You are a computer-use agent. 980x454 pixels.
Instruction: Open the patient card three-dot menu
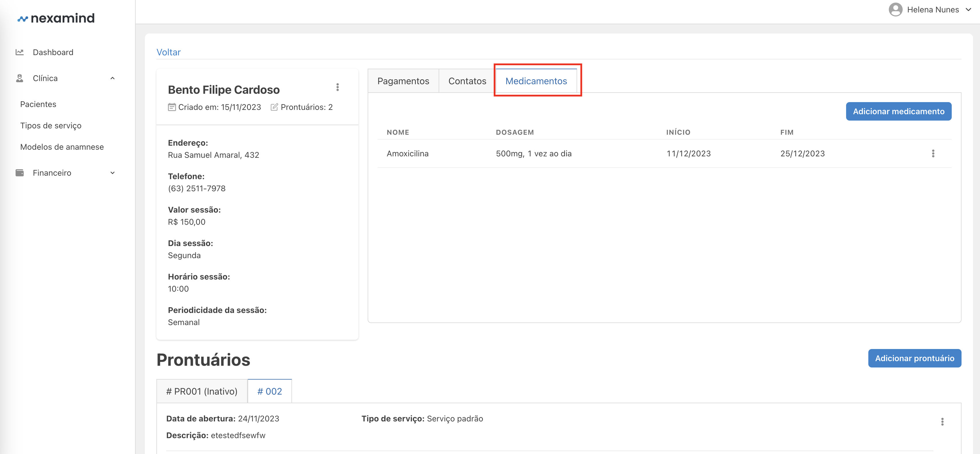tap(337, 87)
